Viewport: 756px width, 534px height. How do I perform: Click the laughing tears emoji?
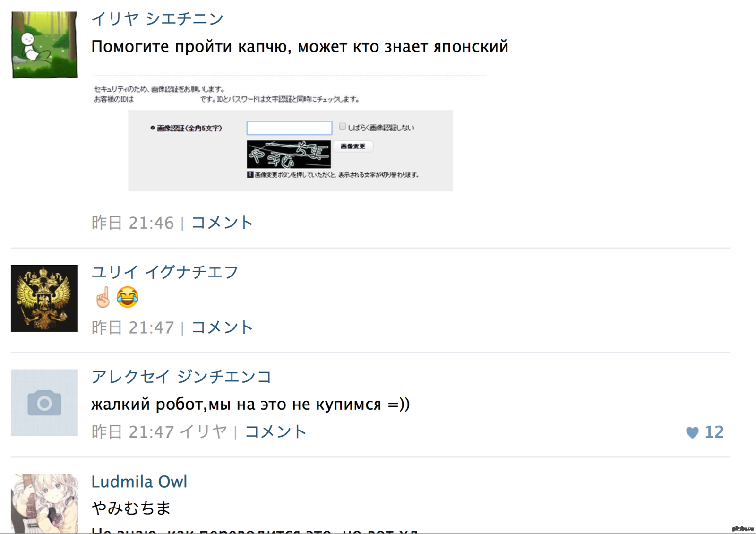(127, 297)
